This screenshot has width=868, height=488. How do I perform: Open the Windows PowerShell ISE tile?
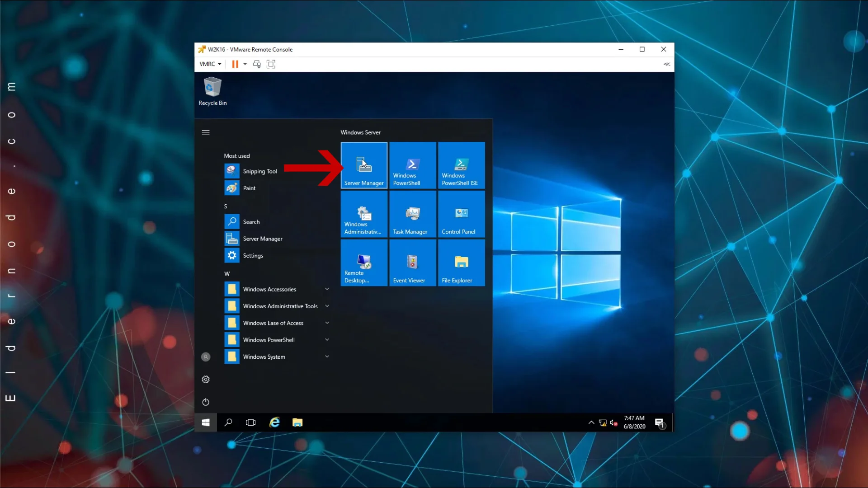(461, 165)
